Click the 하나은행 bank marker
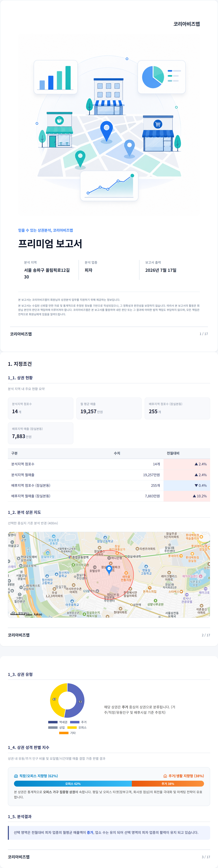 click(x=109, y=558)
